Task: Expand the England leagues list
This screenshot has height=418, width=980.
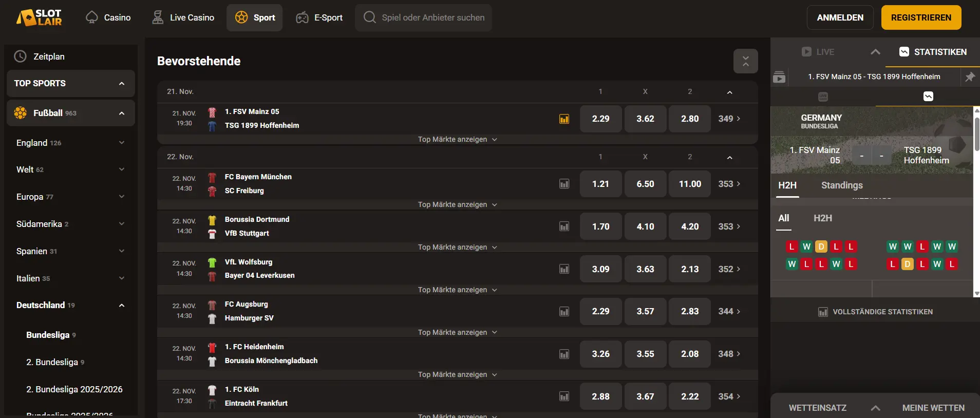Action: [122, 143]
